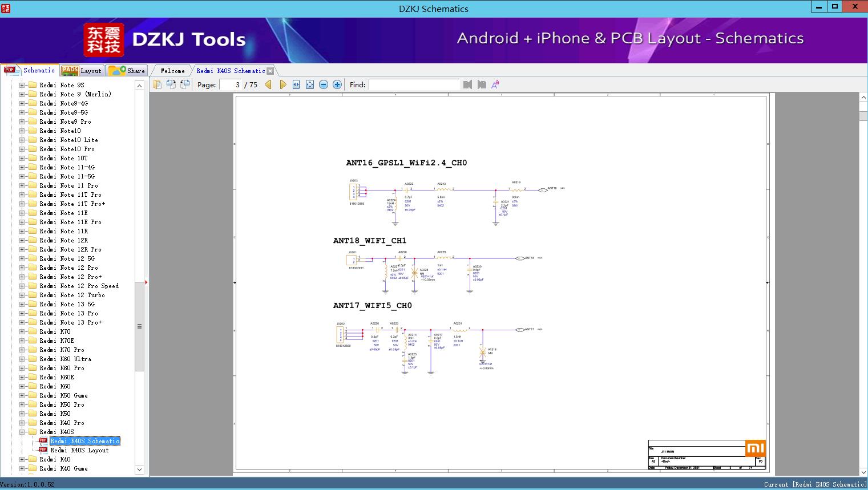Expand the Redmi K70 Pro folder
Image resolution: width=868 pixels, height=490 pixels.
tap(22, 350)
